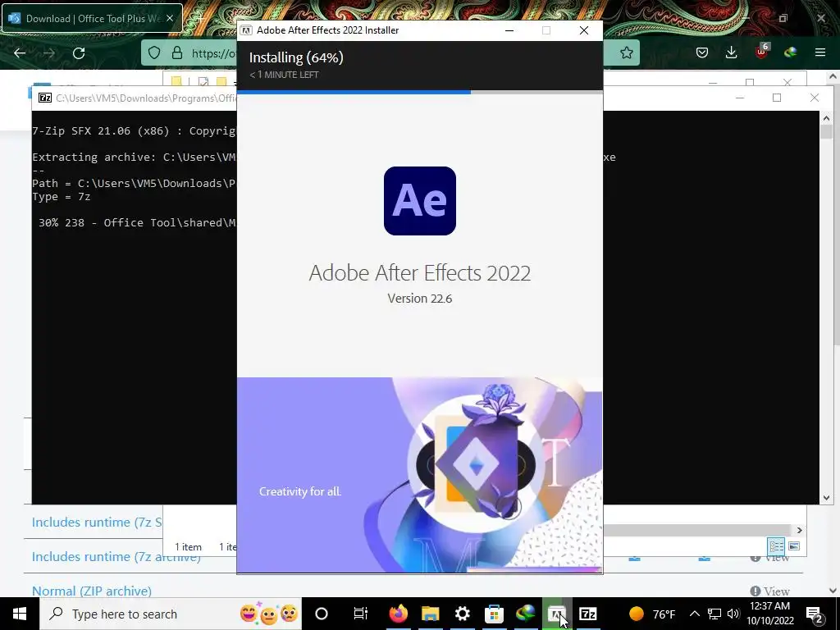The height and width of the screenshot is (630, 840).
Task: Save the page to Pocket
Action: pyautogui.click(x=702, y=52)
